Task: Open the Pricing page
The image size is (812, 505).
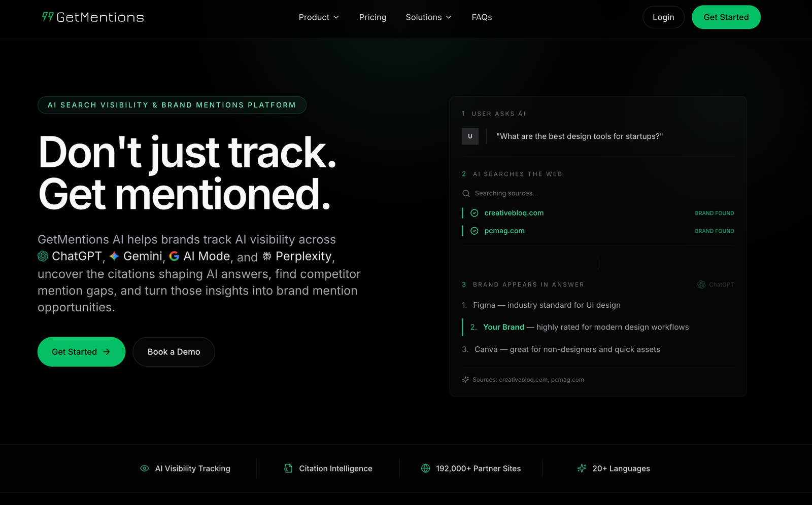Action: coord(373,17)
